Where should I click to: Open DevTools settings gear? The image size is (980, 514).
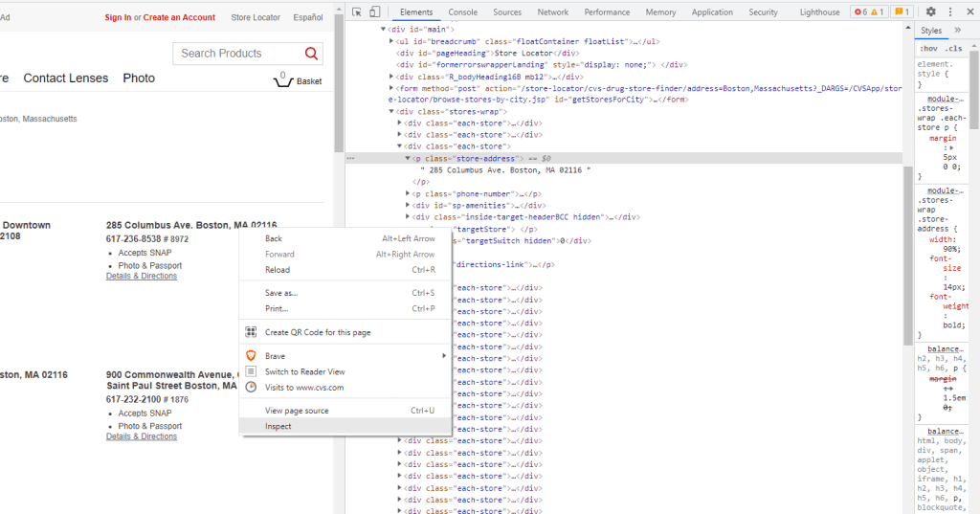931,12
